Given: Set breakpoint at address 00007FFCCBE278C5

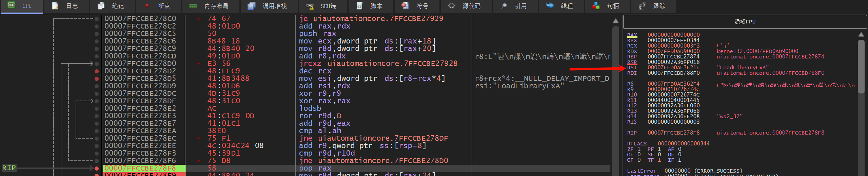Looking at the screenshot, I should point(97,34).
